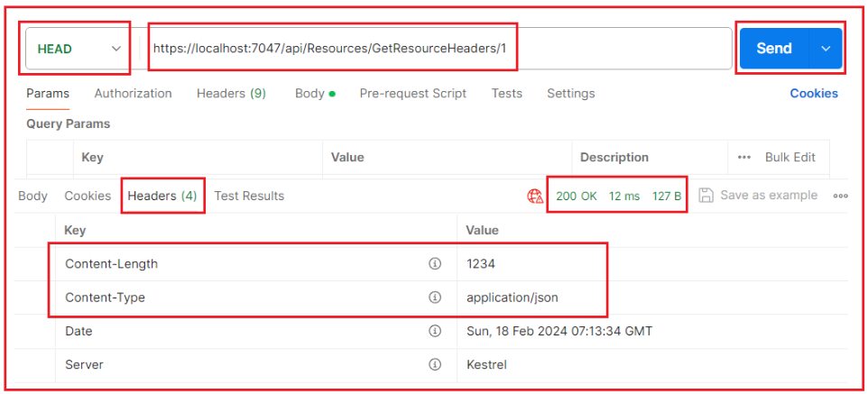
Task: Click the 12 ms response time
Action: 624,196
